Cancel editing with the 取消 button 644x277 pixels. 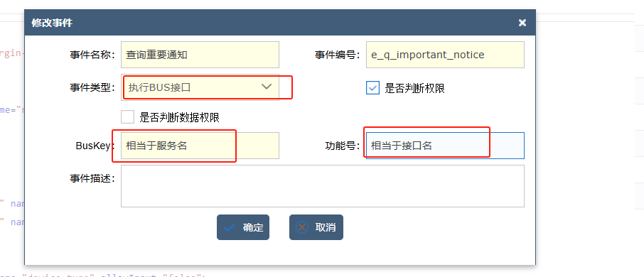[x=316, y=227]
